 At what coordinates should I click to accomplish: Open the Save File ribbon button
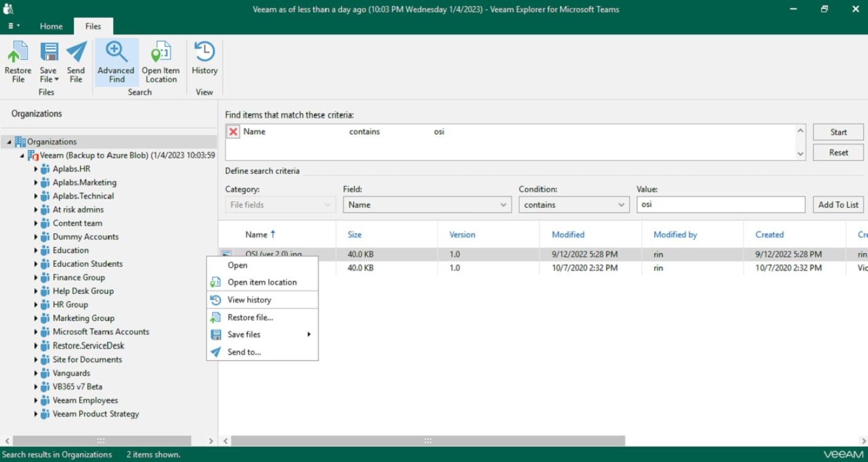tap(49, 62)
